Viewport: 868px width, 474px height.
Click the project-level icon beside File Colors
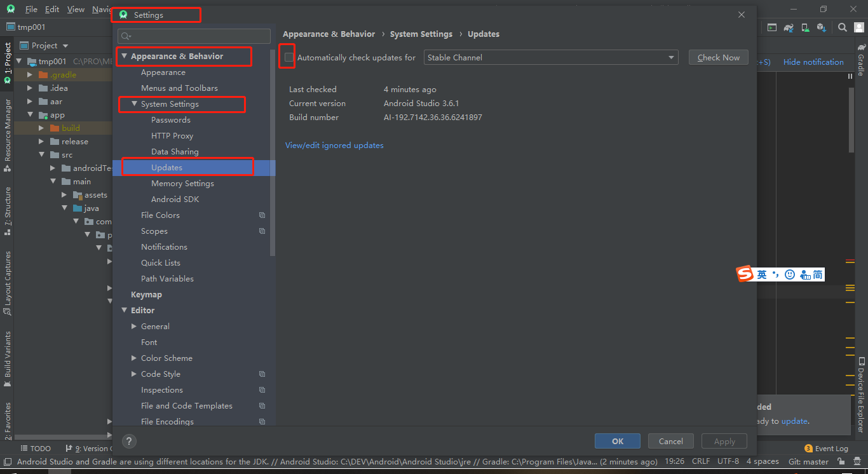click(x=262, y=215)
